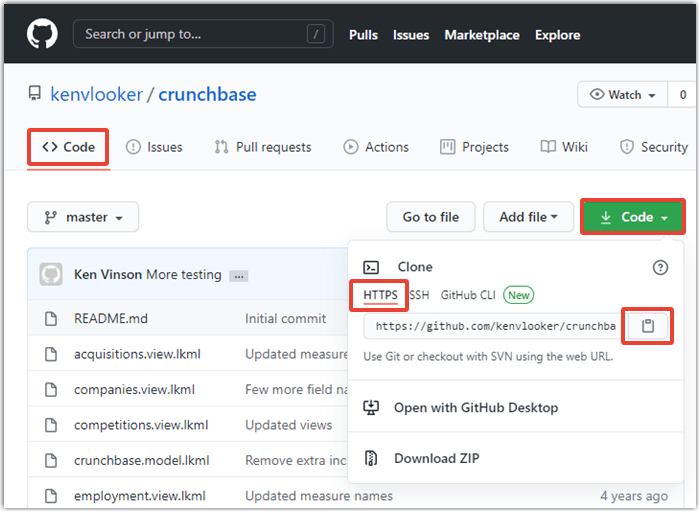Switch to the Projects tab

pyautogui.click(x=474, y=147)
